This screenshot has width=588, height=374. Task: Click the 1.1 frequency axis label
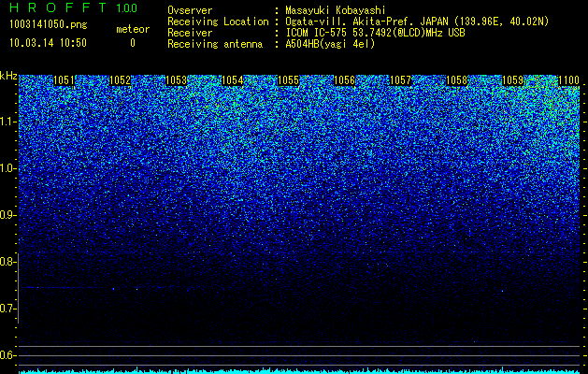7,122
